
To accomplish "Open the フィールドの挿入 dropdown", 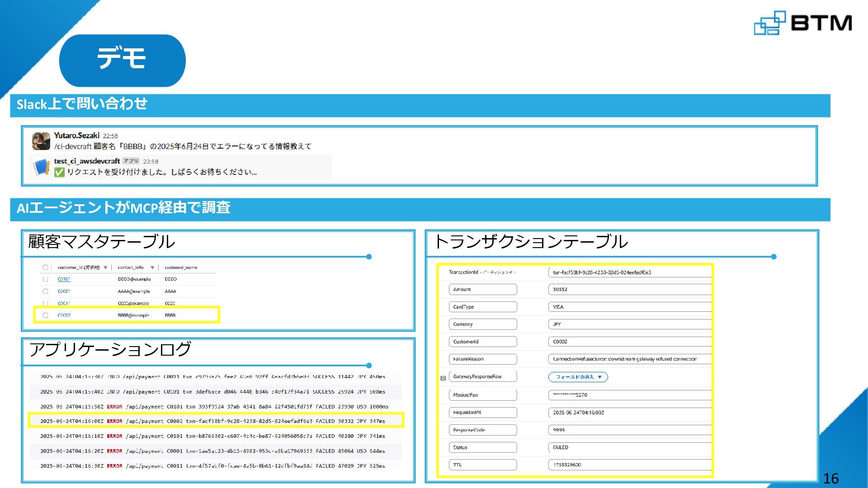I will click(578, 377).
